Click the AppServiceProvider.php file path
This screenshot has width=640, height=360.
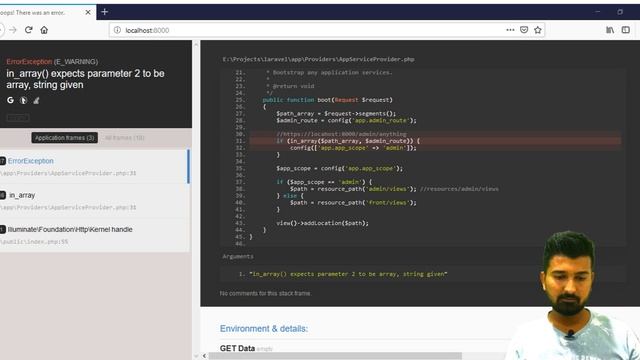pos(318,59)
